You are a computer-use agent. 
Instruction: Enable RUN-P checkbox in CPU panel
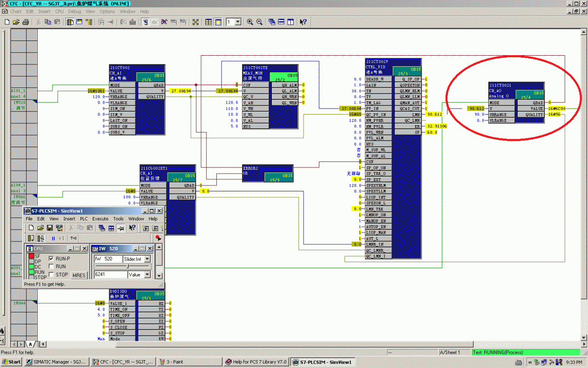51,259
